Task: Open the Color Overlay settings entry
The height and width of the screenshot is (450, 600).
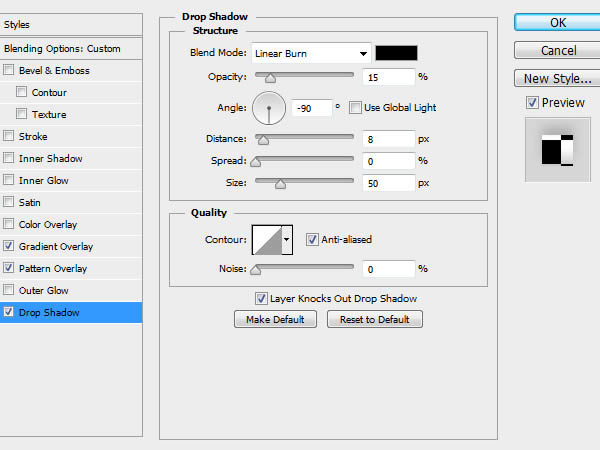Action: [x=48, y=224]
